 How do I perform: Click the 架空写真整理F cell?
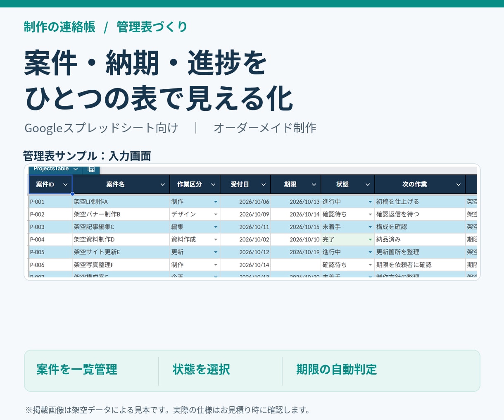point(121,265)
